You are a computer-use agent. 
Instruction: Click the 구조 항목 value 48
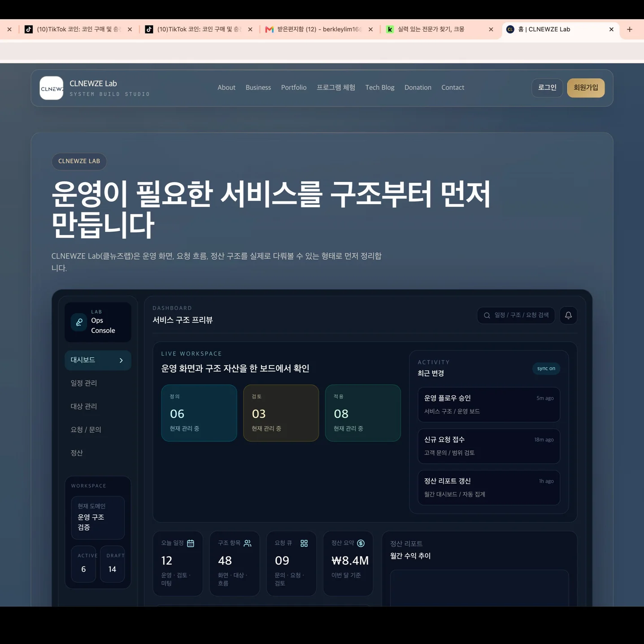[x=225, y=561]
